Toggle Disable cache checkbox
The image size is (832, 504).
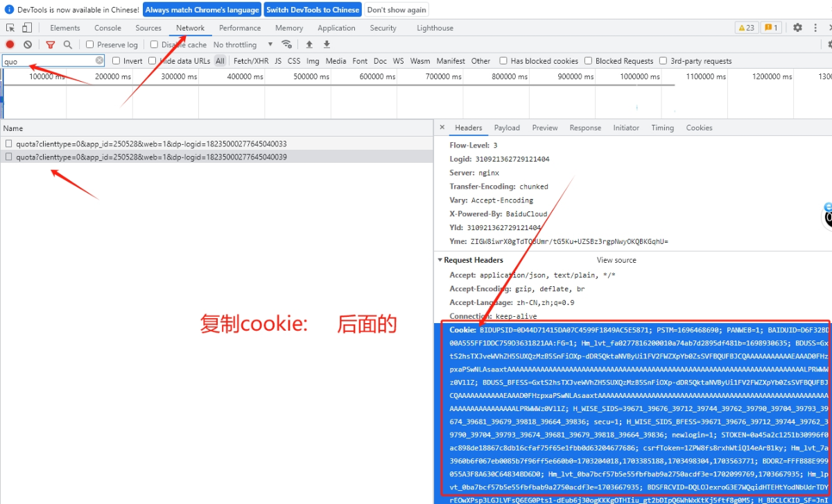(x=154, y=44)
